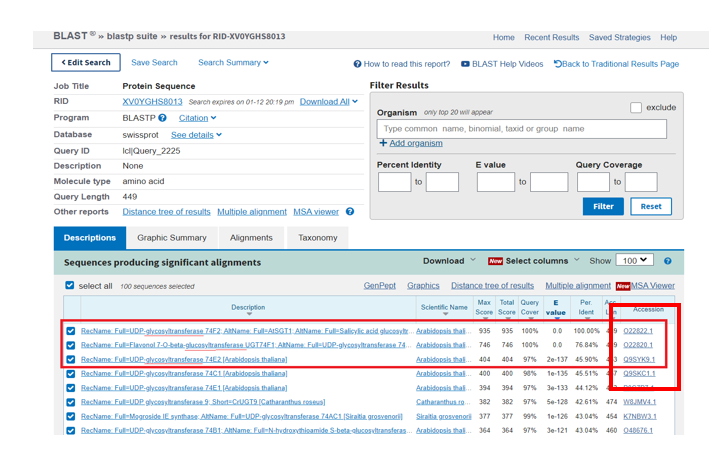
Task: Click the How to read this report icon
Action: pos(357,64)
